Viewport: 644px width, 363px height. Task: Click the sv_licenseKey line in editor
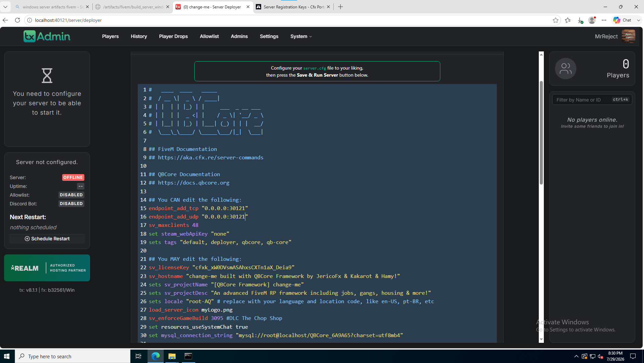[x=222, y=268]
